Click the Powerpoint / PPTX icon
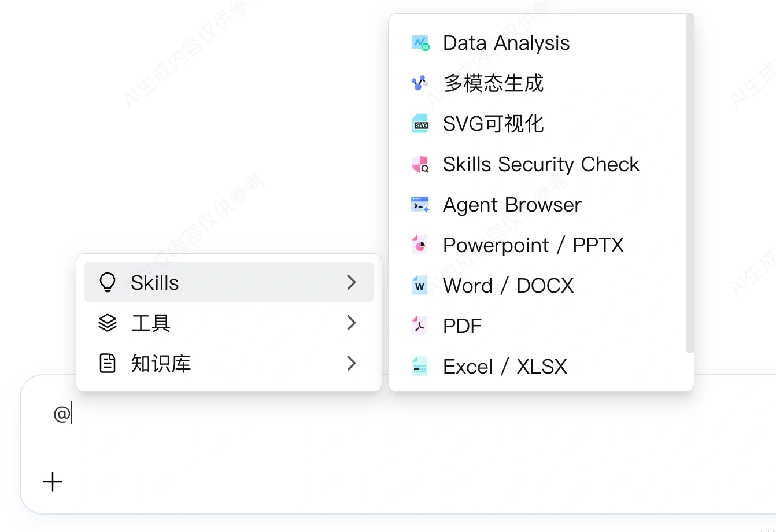Viewport: 776px width, 532px height. (420, 245)
